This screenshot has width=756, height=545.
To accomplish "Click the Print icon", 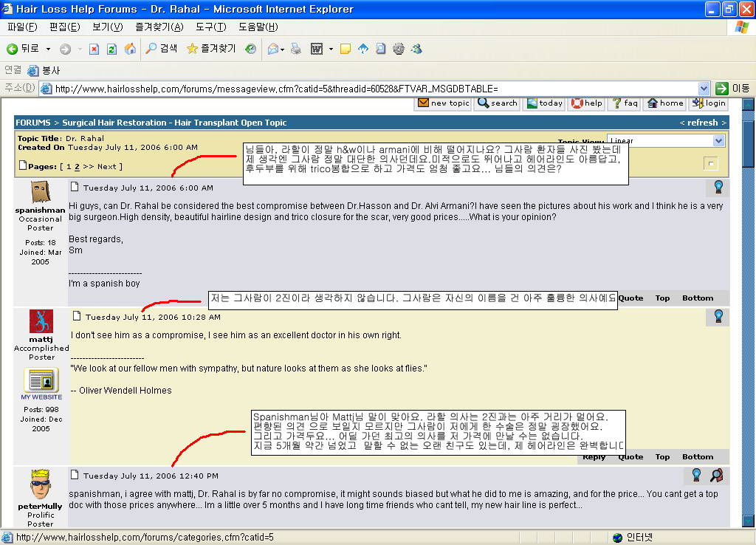I will [296, 49].
